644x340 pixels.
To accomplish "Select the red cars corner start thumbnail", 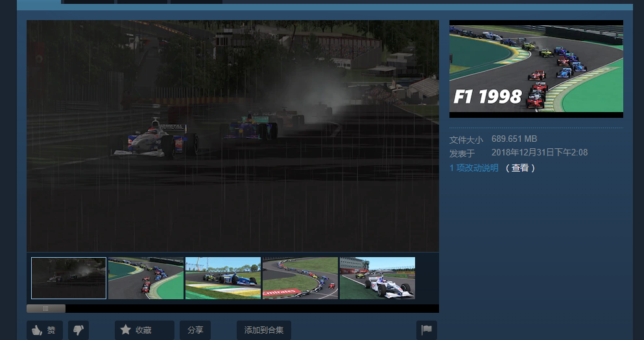I will pyautogui.click(x=146, y=278).
